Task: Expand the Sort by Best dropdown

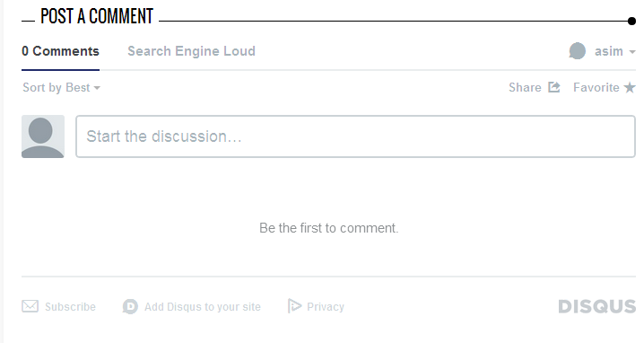Action: (61, 88)
